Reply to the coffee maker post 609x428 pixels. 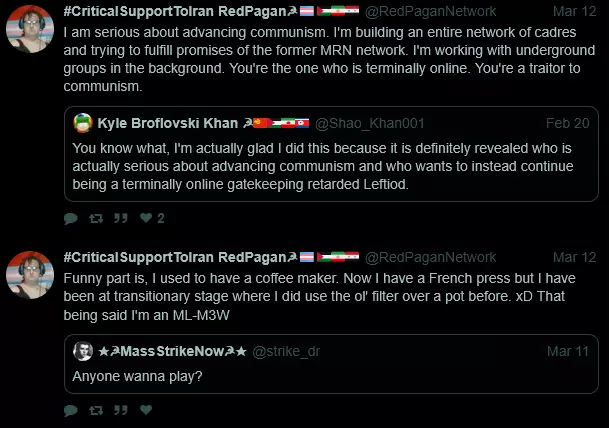[70, 410]
